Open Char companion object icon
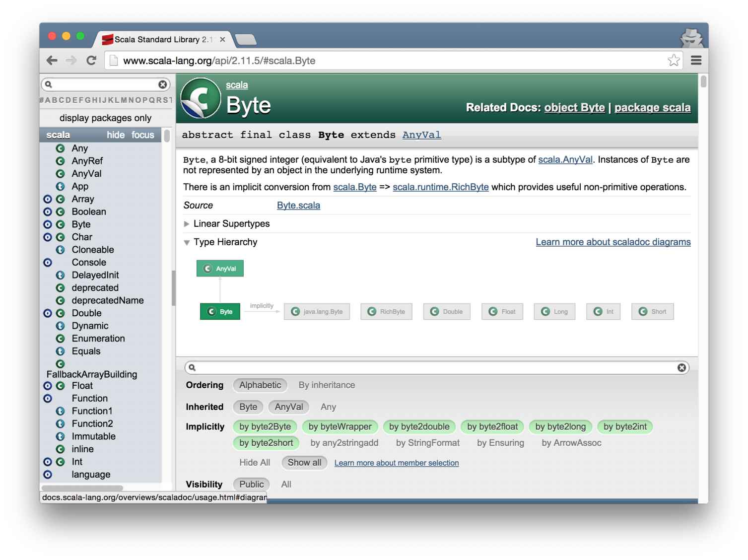 (48, 237)
